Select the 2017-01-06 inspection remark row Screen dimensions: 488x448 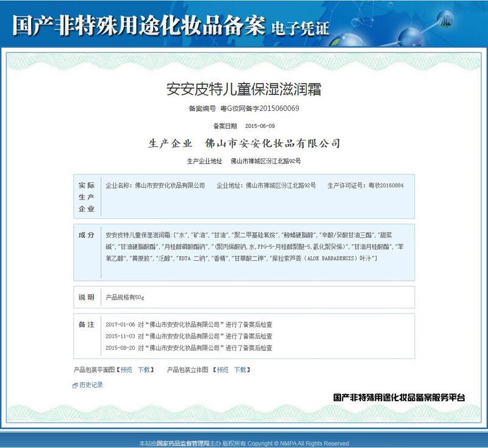pos(189,325)
